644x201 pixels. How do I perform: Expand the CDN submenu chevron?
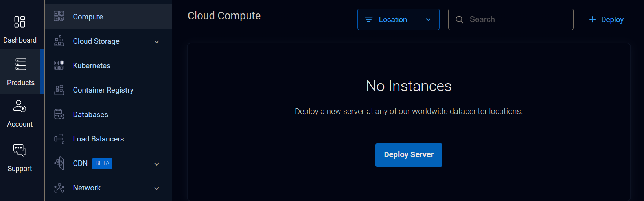point(156,164)
